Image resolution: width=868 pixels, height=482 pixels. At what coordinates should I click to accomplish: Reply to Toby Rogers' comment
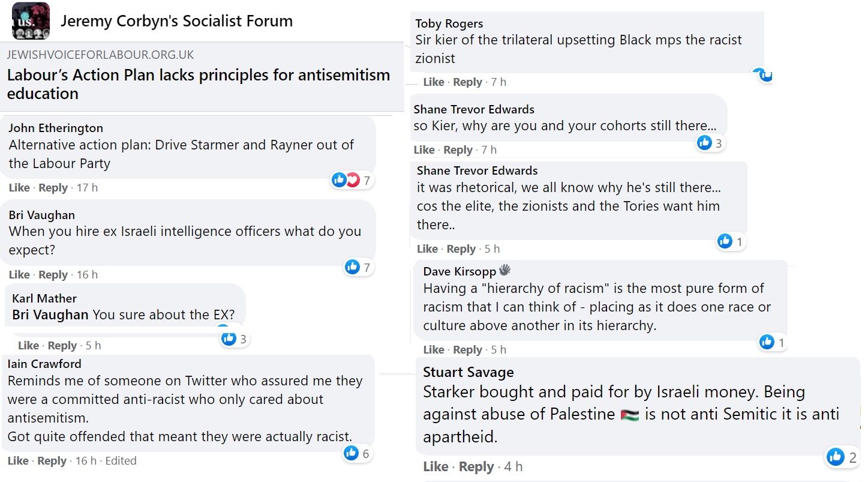click(467, 82)
